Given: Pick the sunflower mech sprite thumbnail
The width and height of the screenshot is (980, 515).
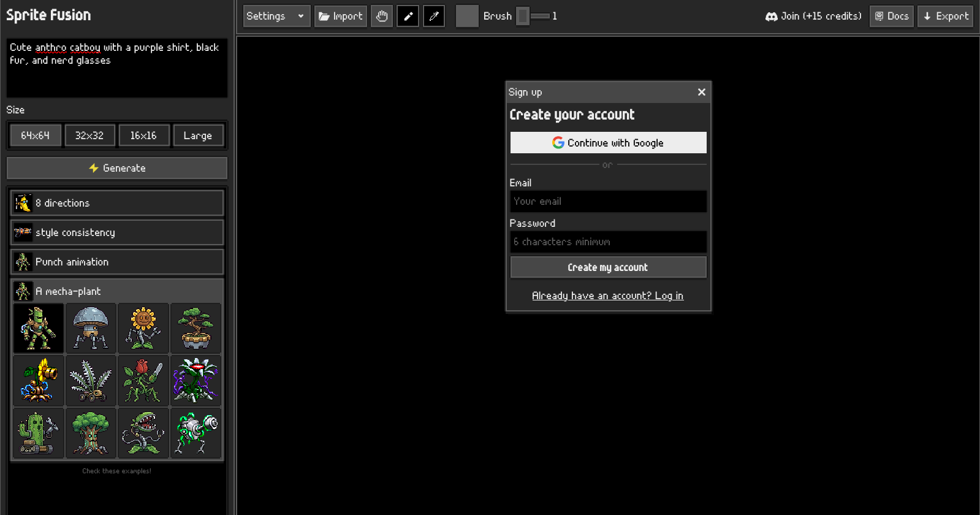Looking at the screenshot, I should pos(143,329).
